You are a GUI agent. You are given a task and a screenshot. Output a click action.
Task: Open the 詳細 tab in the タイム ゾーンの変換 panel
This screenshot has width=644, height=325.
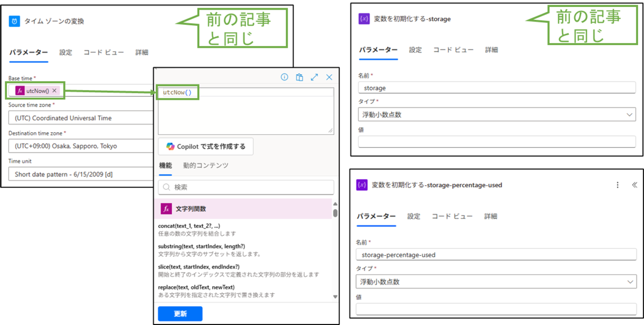point(142,53)
